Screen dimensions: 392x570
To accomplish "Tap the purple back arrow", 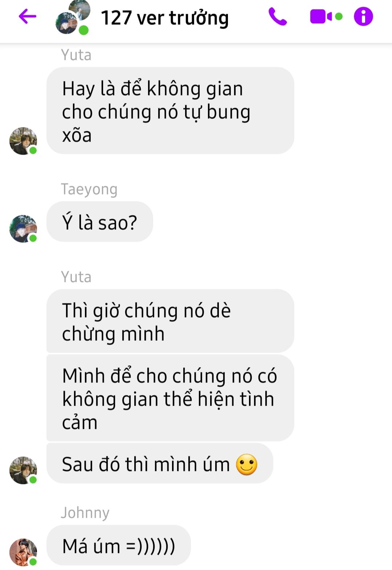I will tap(28, 16).
